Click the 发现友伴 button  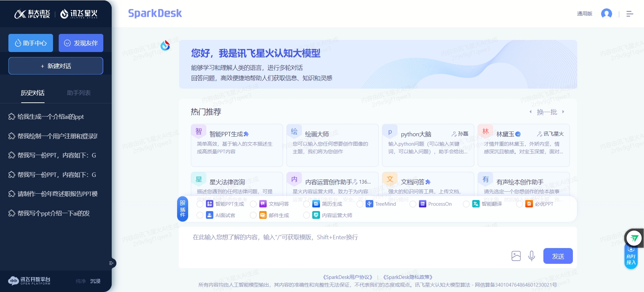tap(81, 43)
